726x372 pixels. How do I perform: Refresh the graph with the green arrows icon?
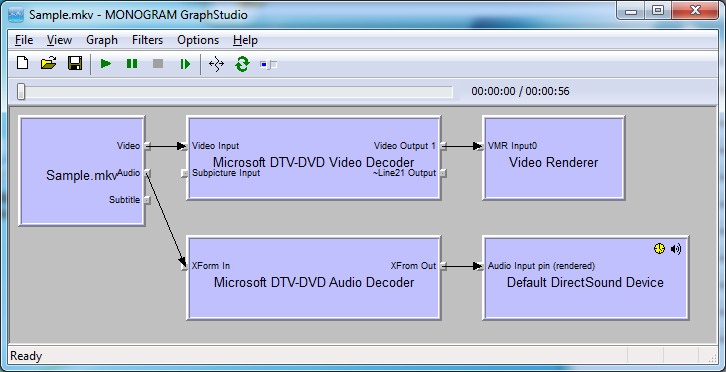tap(242, 64)
